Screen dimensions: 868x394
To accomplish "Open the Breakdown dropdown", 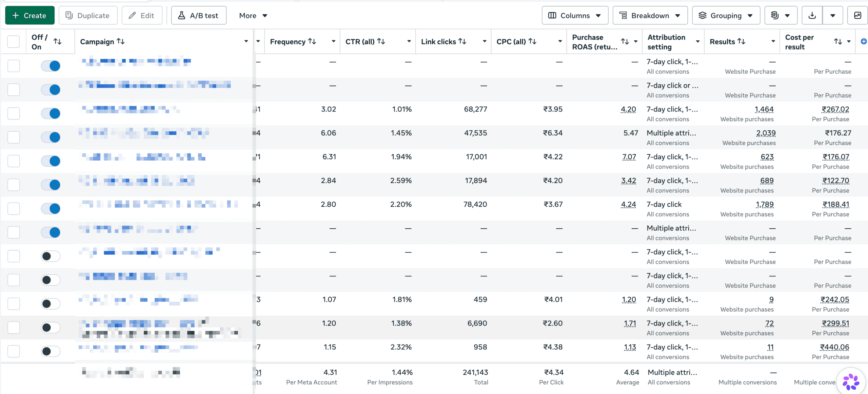I will pos(650,16).
